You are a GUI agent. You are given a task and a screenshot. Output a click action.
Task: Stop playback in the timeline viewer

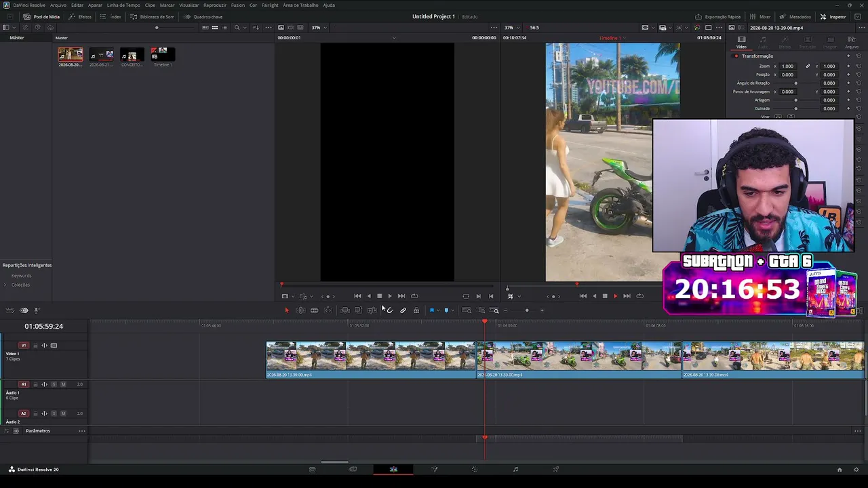click(605, 296)
